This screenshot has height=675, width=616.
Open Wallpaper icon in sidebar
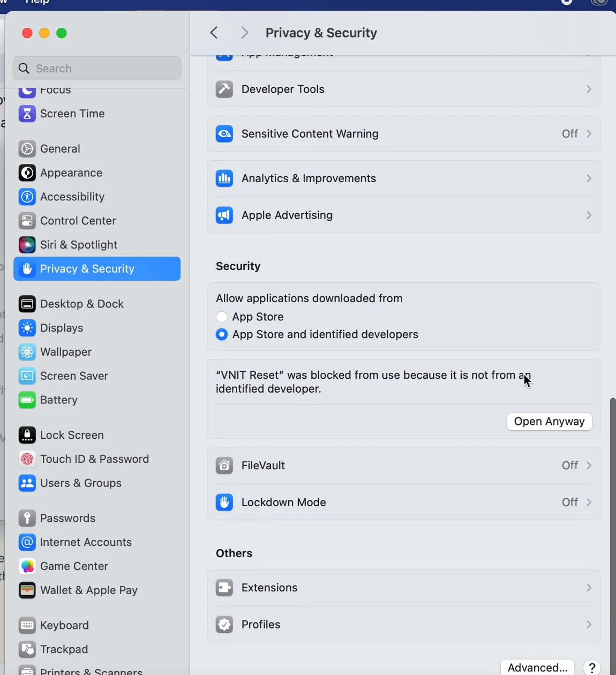pos(27,352)
